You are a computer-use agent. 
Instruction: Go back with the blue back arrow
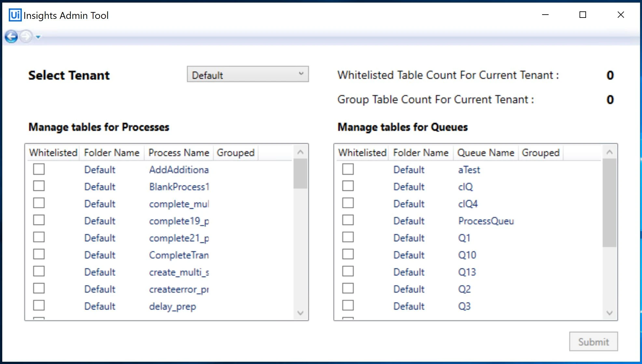pos(11,37)
